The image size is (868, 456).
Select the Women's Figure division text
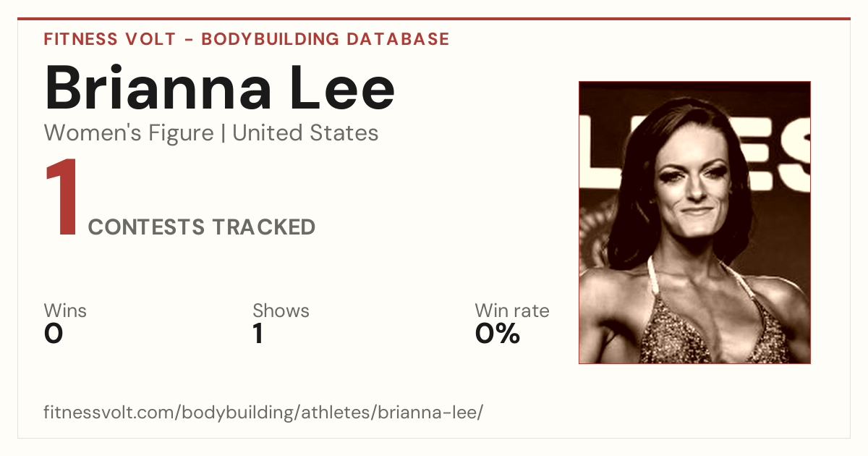pyautogui.click(x=129, y=133)
